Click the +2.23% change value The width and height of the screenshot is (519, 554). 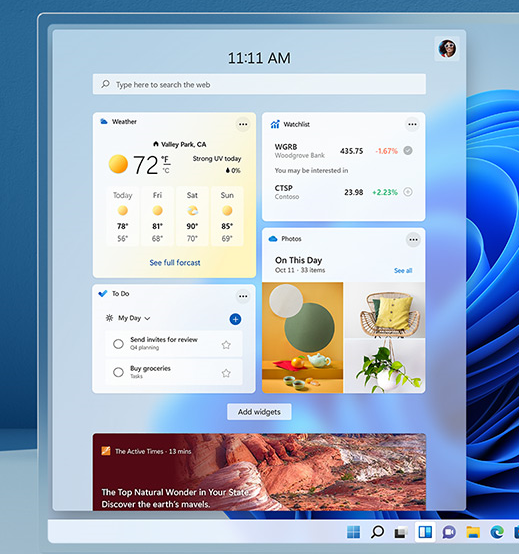coord(385,192)
